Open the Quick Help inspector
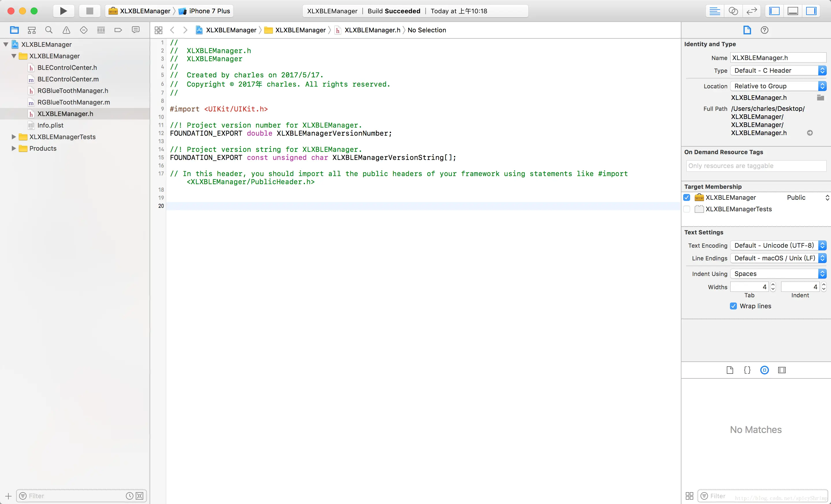The image size is (831, 504). click(x=764, y=30)
